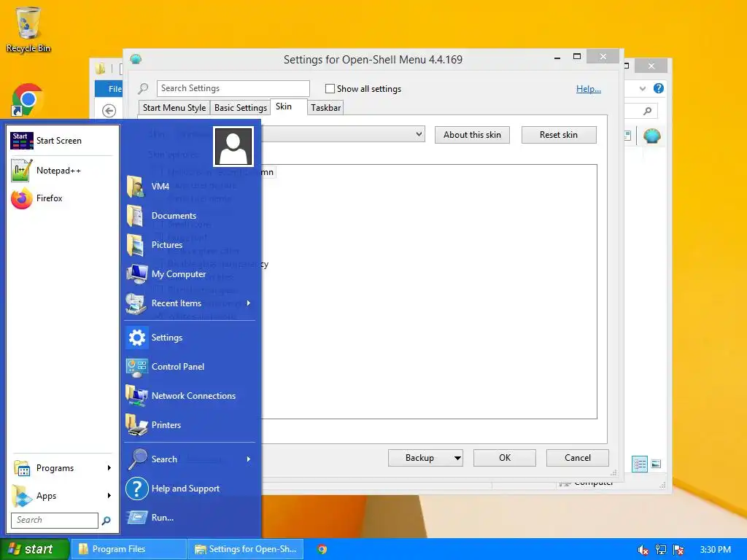This screenshot has width=747, height=560.
Task: Switch to the Basic Settings tab
Action: pos(240,108)
